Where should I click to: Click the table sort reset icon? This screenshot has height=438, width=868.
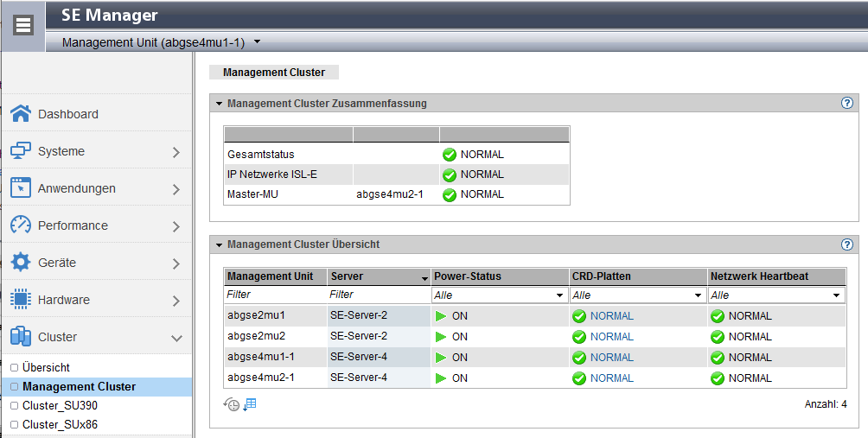tap(250, 404)
